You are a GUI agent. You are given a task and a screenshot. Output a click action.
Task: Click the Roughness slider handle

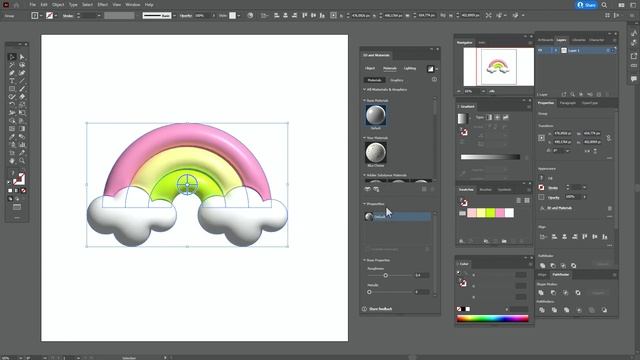[385, 276]
